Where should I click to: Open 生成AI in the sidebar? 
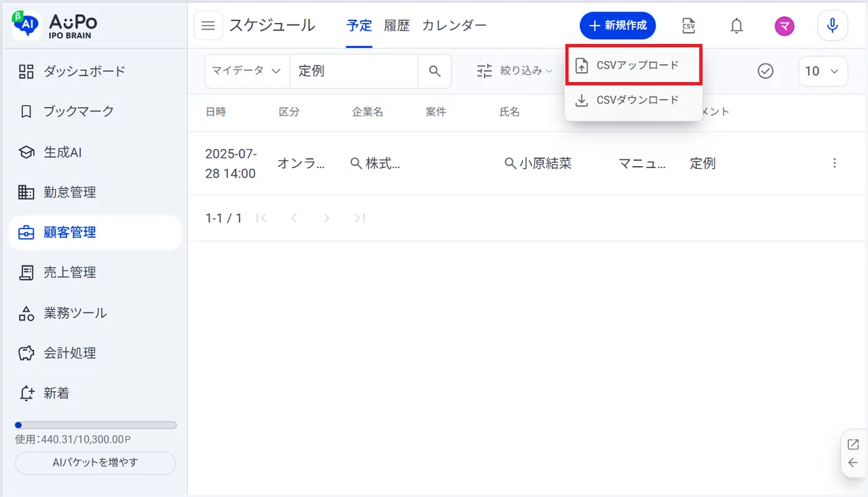[95, 152]
